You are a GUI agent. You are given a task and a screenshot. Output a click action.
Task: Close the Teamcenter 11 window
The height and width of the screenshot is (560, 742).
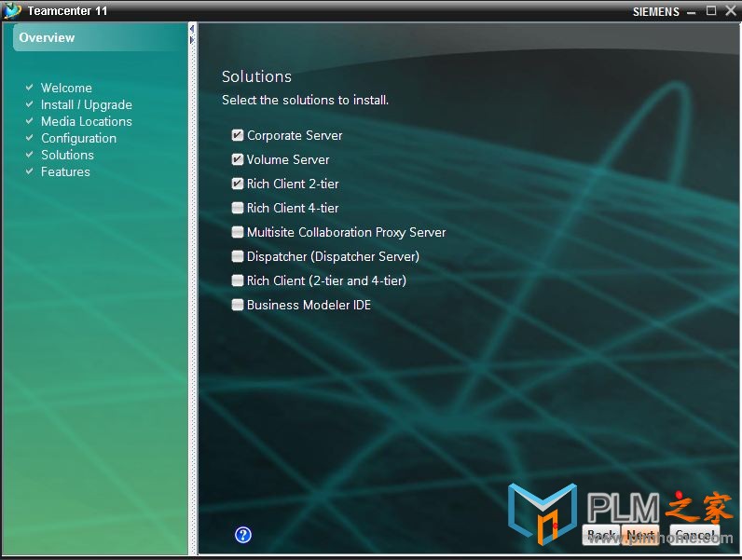pyautogui.click(x=731, y=10)
